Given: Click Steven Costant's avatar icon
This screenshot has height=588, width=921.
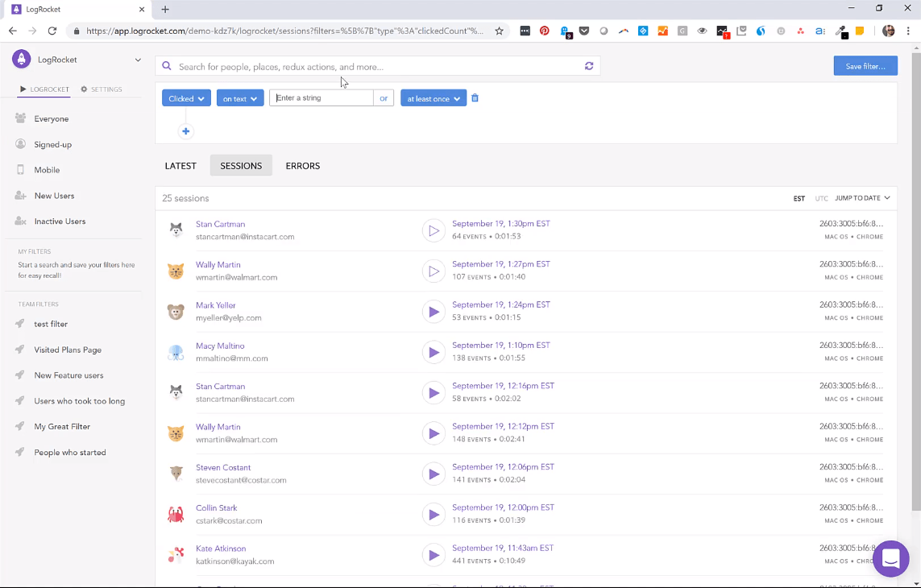Looking at the screenshot, I should click(176, 474).
